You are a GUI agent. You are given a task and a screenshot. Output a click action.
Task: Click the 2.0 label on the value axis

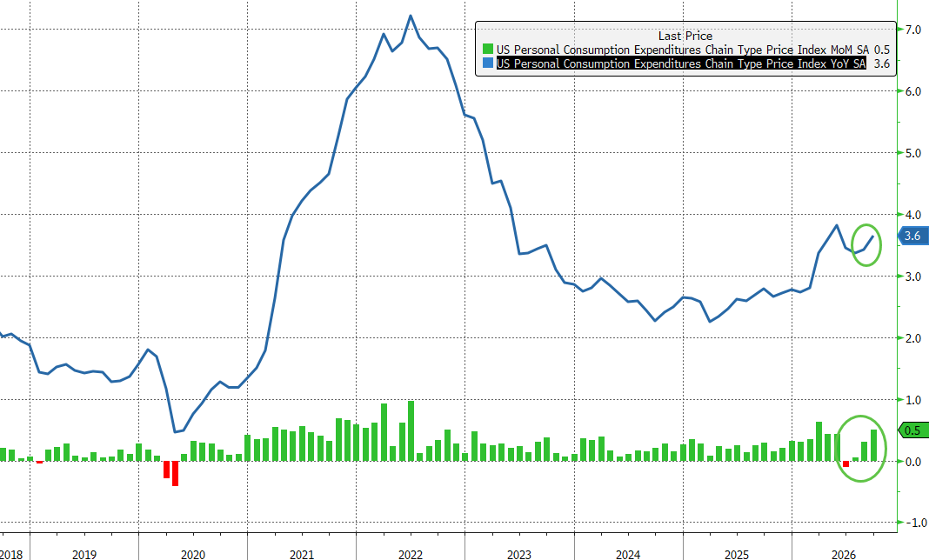pos(913,338)
